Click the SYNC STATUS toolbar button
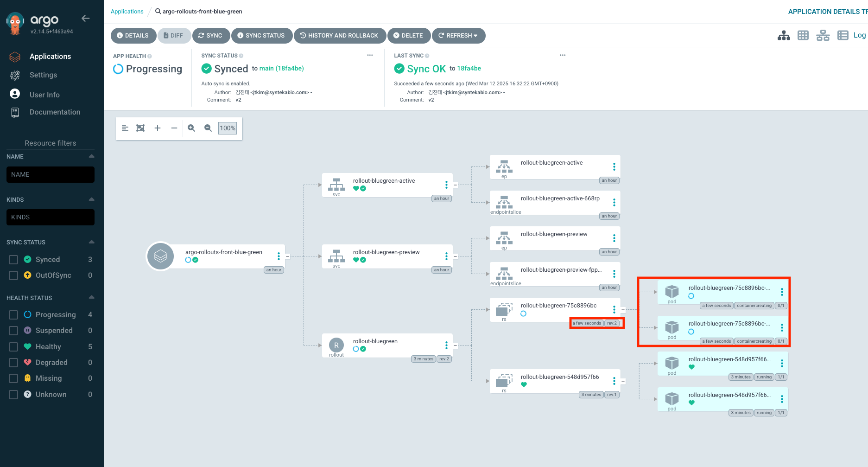Viewport: 868px width, 467px height. tap(261, 36)
